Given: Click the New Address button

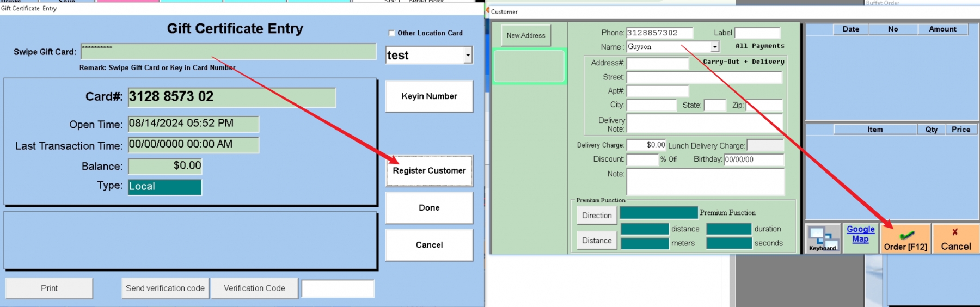Looking at the screenshot, I should pyautogui.click(x=526, y=35).
